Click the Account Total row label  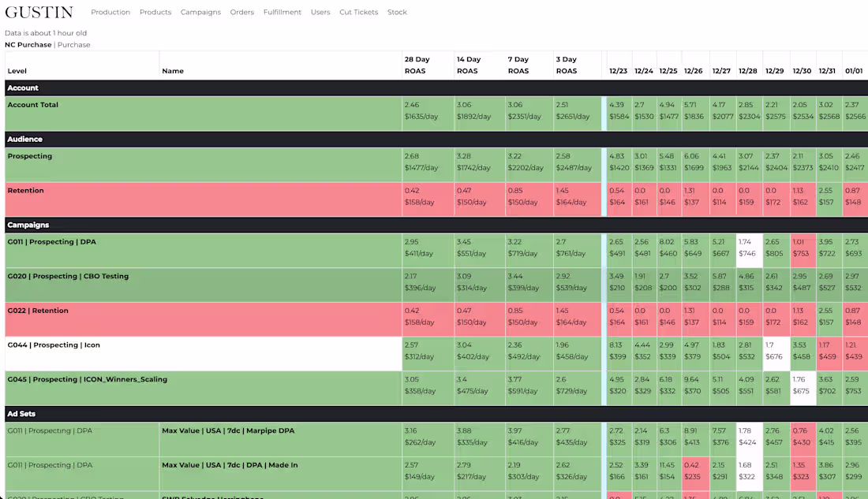32,105
